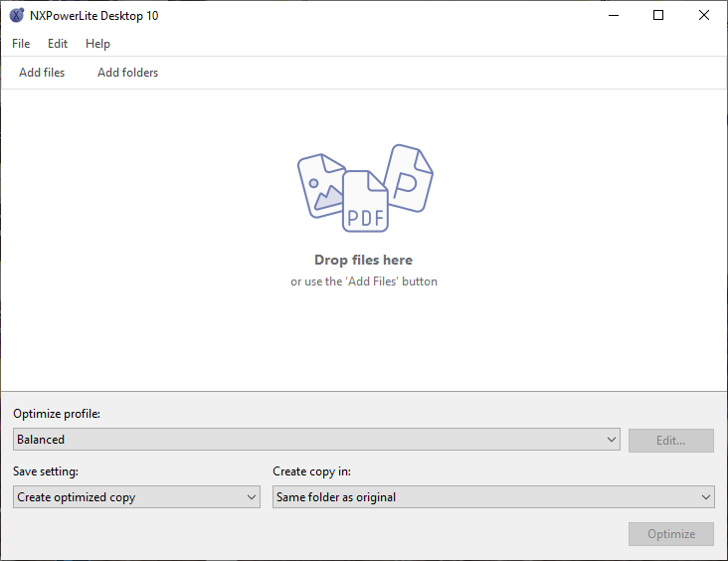Image resolution: width=728 pixels, height=561 pixels.
Task: Expand the Optimize profile dropdown arrow
Action: (x=612, y=440)
